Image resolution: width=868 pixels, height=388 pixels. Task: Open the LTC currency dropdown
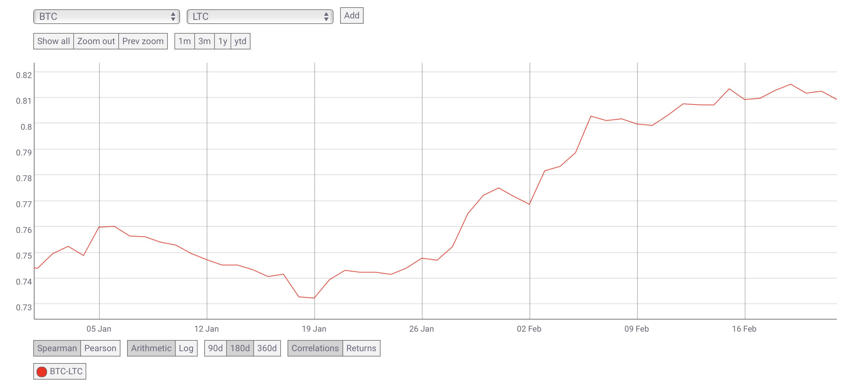[x=260, y=16]
